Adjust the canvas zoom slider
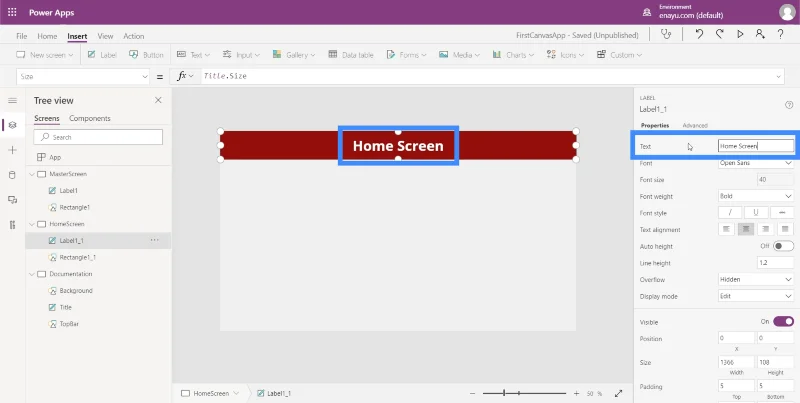Image resolution: width=800 pixels, height=403 pixels. click(x=524, y=393)
